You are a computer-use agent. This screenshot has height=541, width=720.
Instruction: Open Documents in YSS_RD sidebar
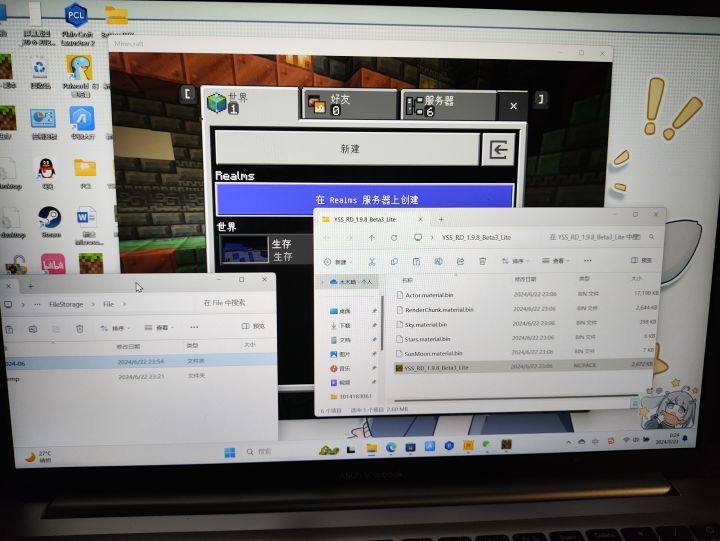(x=341, y=340)
